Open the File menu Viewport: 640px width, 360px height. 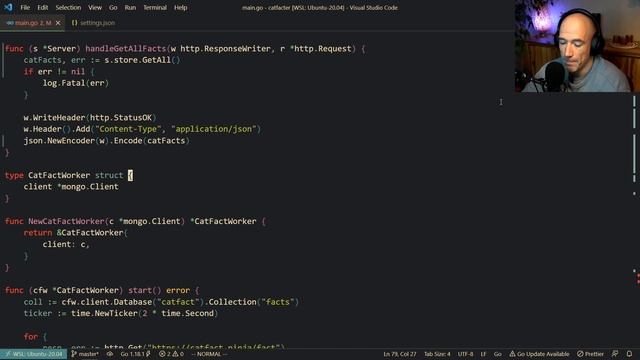pos(25,7)
